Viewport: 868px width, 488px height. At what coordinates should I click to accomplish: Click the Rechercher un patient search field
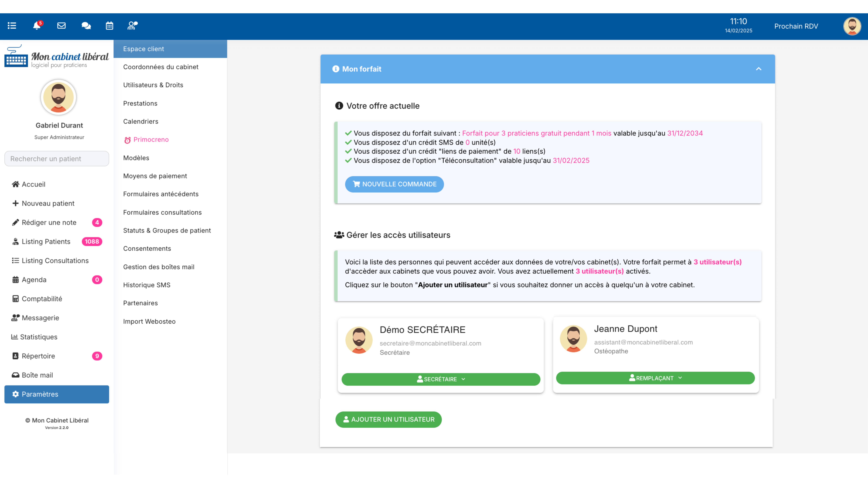click(57, 159)
